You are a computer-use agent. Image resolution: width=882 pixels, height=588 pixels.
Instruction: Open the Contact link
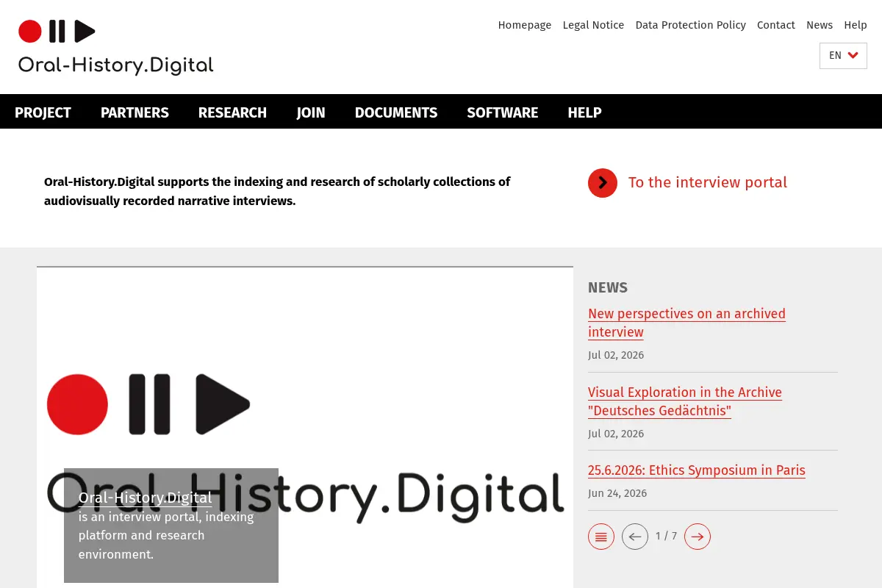coord(776,25)
